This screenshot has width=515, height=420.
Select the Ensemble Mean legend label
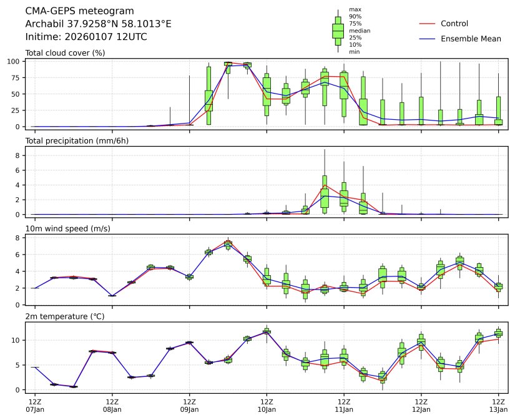(x=471, y=39)
